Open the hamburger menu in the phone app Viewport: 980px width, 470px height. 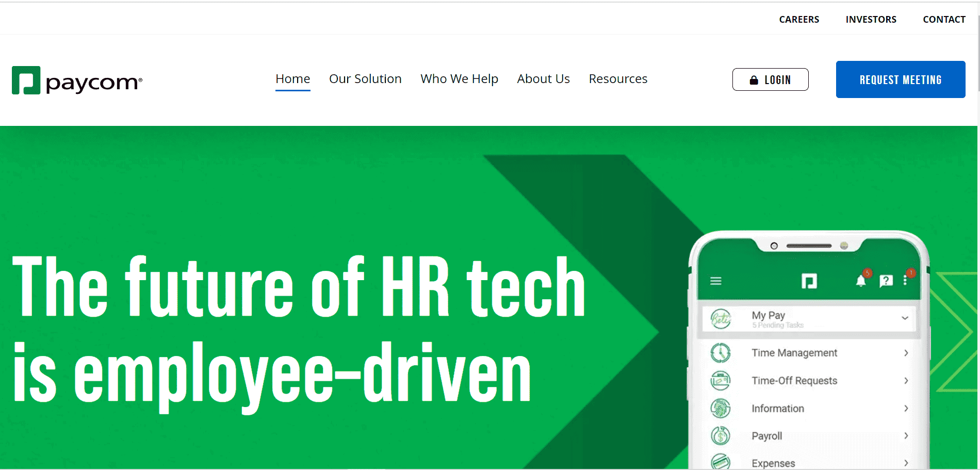point(716,281)
